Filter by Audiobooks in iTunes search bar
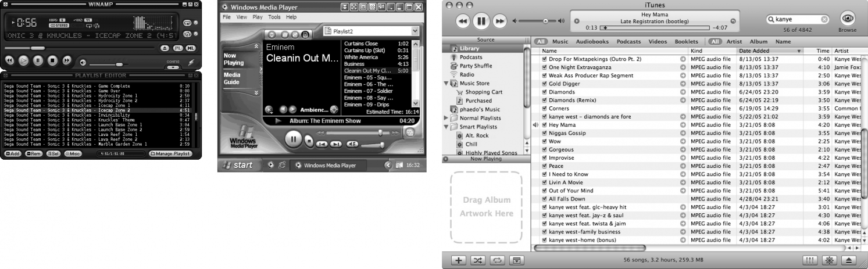868x269 pixels. pyautogui.click(x=592, y=42)
